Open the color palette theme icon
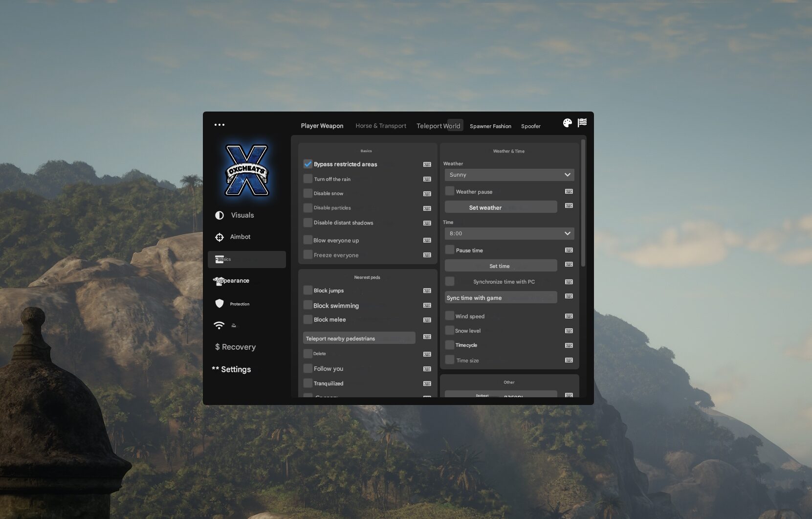Image resolution: width=812 pixels, height=519 pixels. click(x=567, y=123)
